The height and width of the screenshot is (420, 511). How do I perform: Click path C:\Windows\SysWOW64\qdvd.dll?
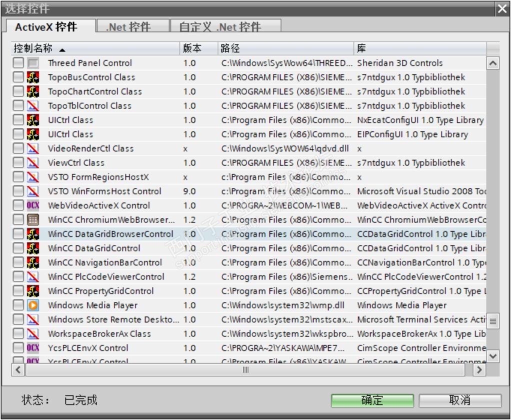tap(285, 148)
